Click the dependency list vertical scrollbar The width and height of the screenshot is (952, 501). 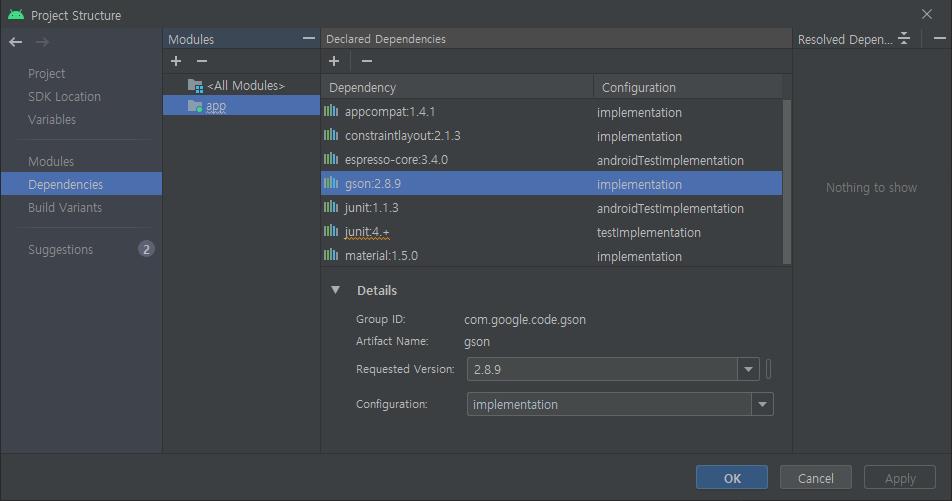tap(787, 182)
